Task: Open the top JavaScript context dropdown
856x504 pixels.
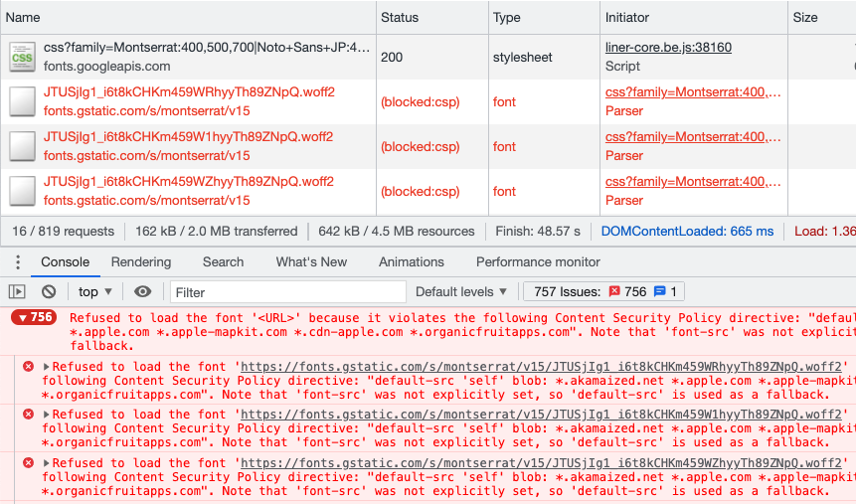Action: pyautogui.click(x=95, y=292)
